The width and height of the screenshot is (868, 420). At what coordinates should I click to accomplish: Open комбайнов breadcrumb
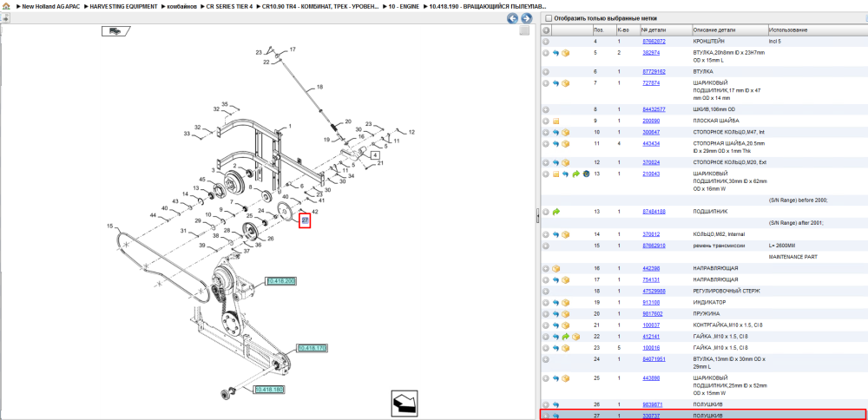coord(181,6)
